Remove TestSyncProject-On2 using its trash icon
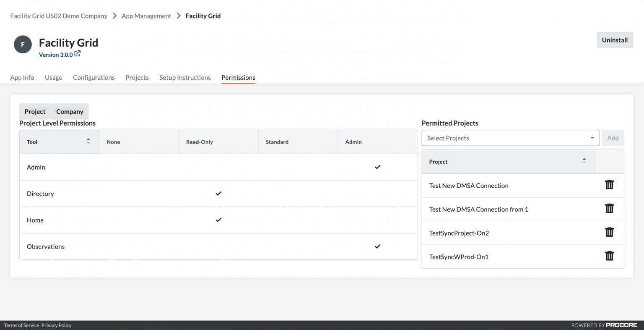Viewport: 644px width, 330px height. [x=609, y=232]
